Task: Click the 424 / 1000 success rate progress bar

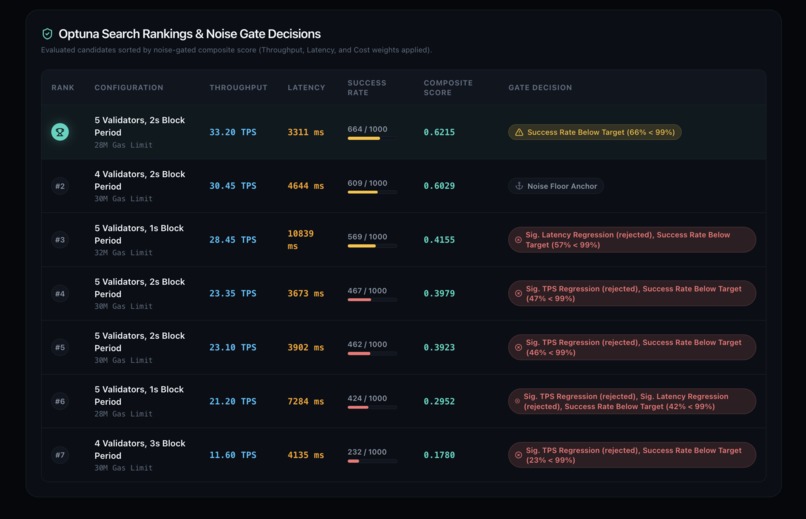Action: (372, 407)
